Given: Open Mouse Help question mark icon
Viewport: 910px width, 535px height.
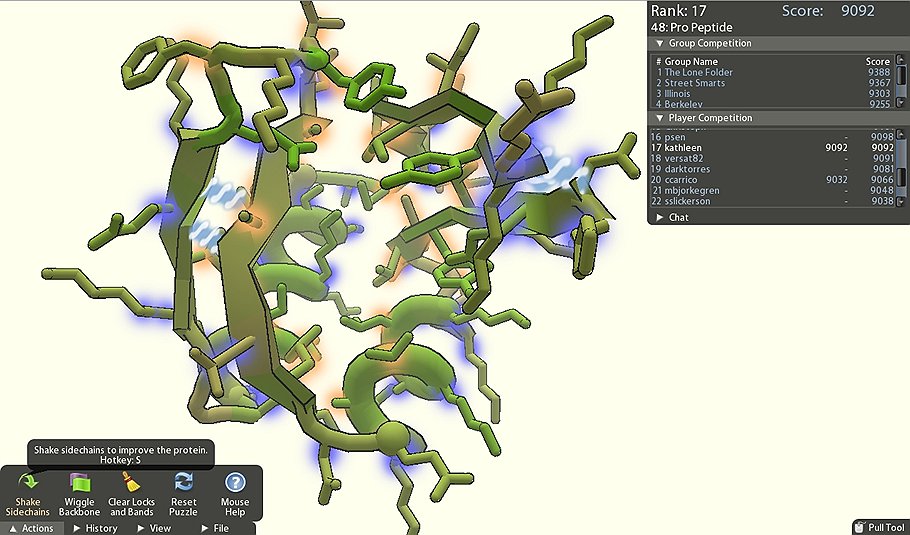Looking at the screenshot, I should click(235, 482).
